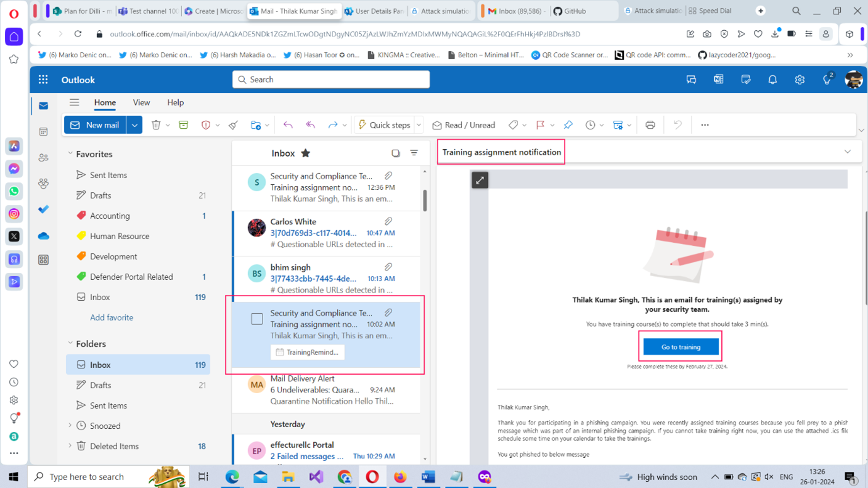Archive the selected email
Screen dimensions: 868x488
[x=184, y=125]
